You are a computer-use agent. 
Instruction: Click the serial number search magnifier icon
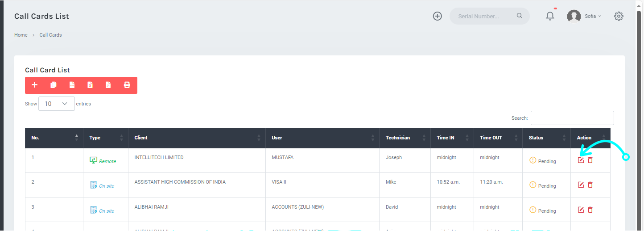pyautogui.click(x=520, y=16)
